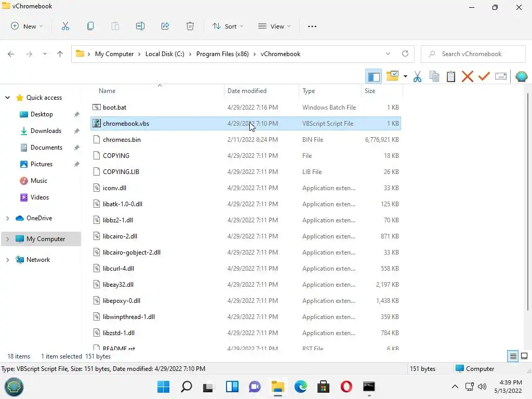Expand the address bar history dropdown
Viewport: 532px width, 399px height.
[x=388, y=54]
